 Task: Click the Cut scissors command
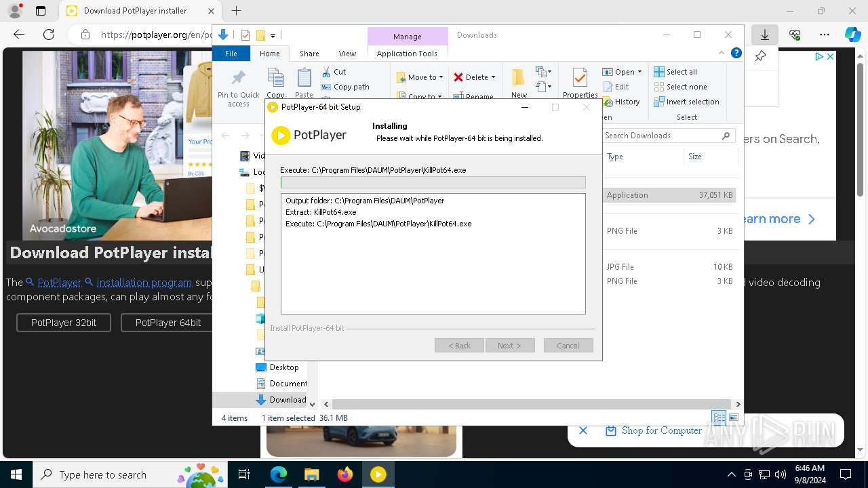tap(334, 71)
